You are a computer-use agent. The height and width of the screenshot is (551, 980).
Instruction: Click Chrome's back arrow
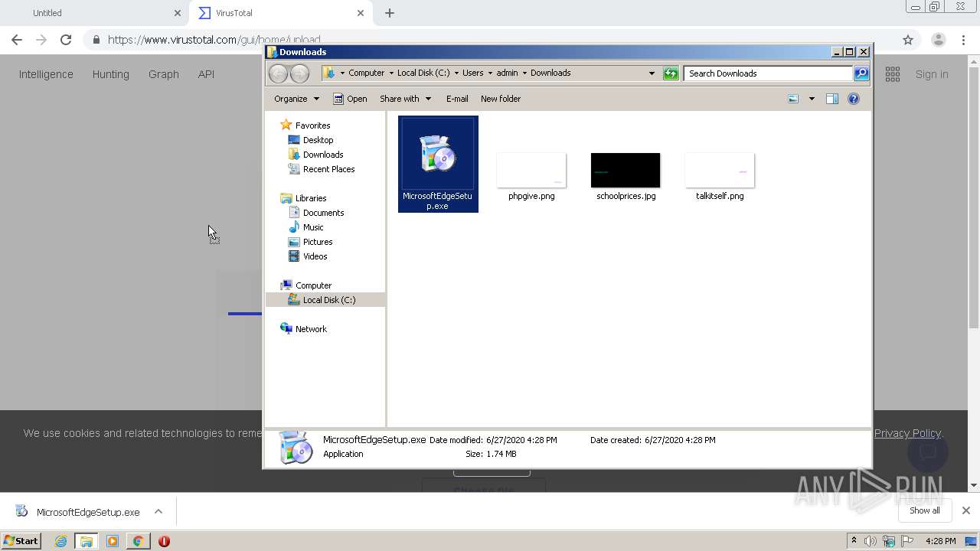(x=17, y=40)
